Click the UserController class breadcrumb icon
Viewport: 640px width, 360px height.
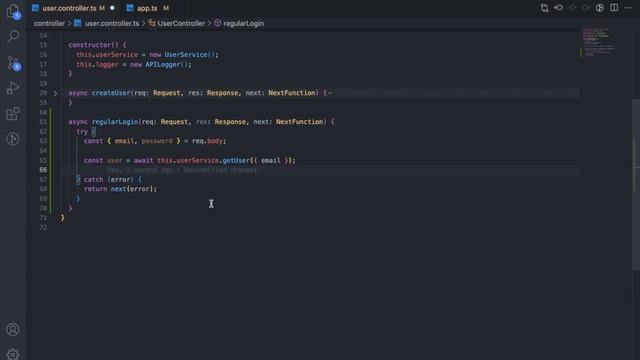tap(152, 23)
